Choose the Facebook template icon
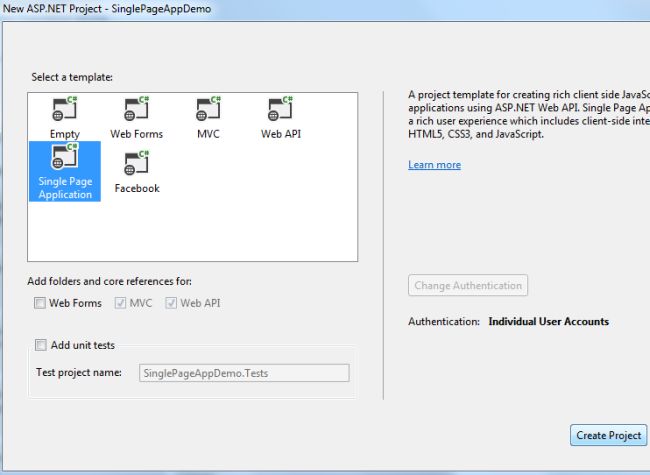 click(x=136, y=163)
